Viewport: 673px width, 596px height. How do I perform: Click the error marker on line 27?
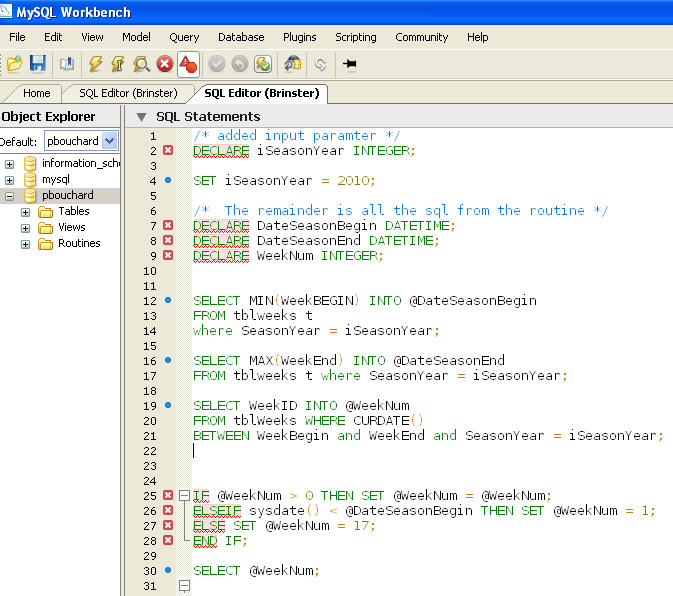[168, 525]
